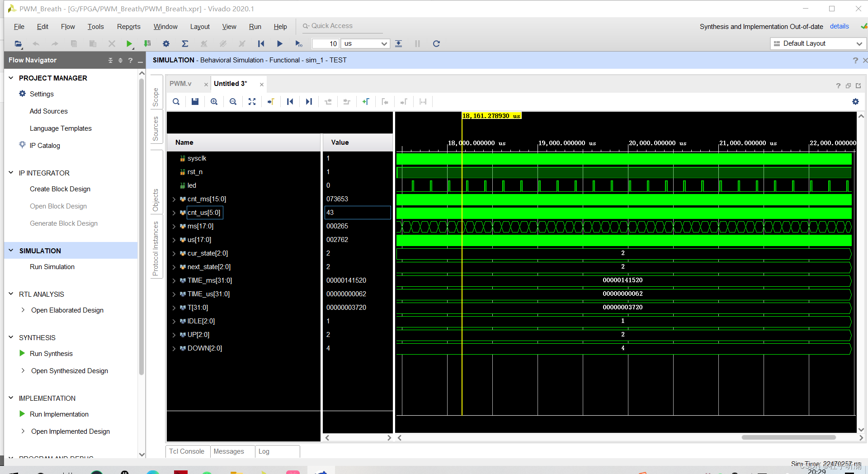Expand the cur_state[2:0] signal
This screenshot has width=868, height=474.
click(174, 253)
